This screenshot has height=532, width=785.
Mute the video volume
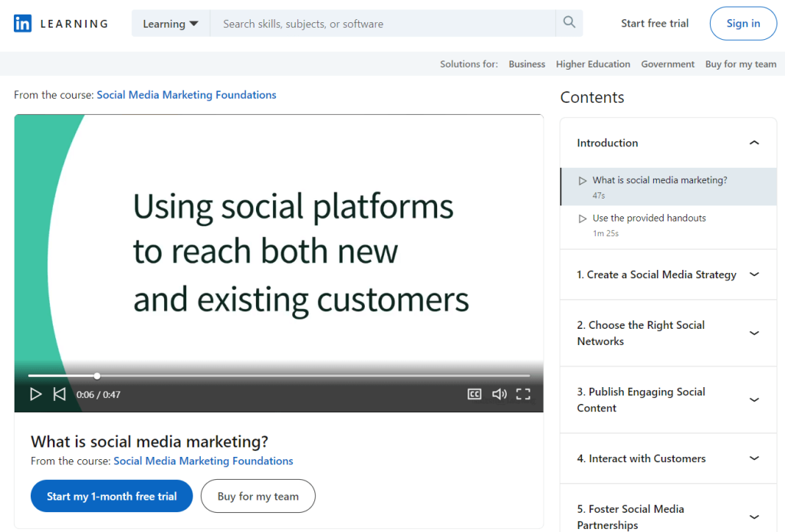click(499, 394)
